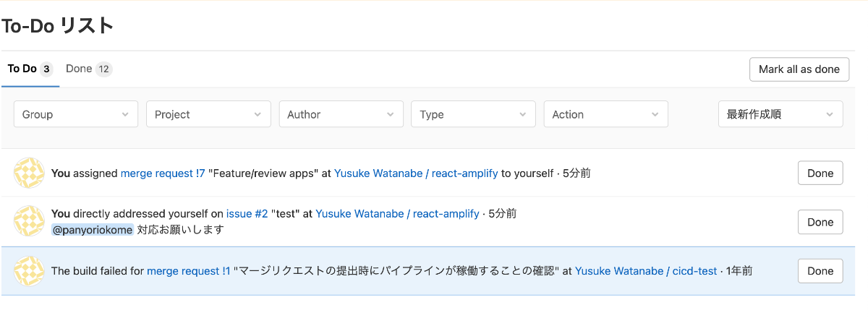Viewport: 868px width, 318px height.
Task: Open the Project filter dropdown
Action: pyautogui.click(x=208, y=114)
